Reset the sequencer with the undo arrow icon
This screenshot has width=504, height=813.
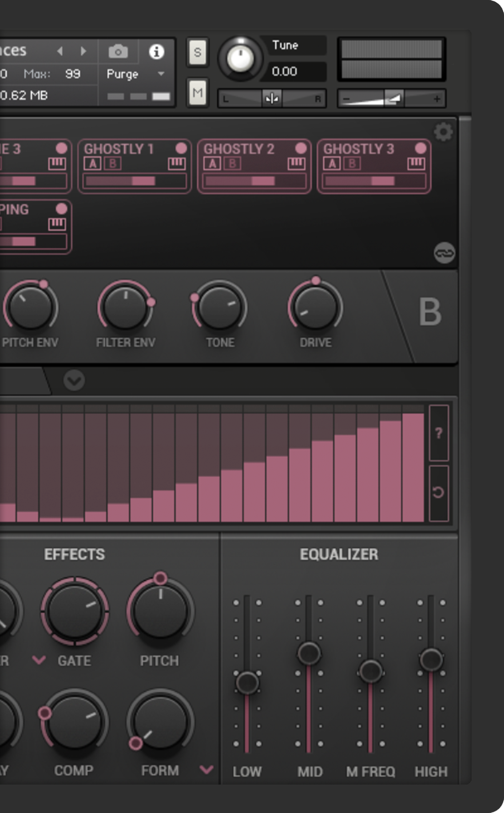click(439, 492)
